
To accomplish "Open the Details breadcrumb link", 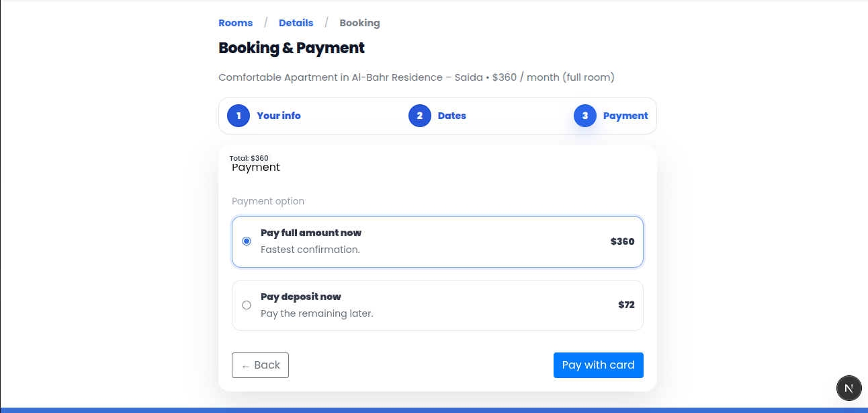I will coord(296,23).
